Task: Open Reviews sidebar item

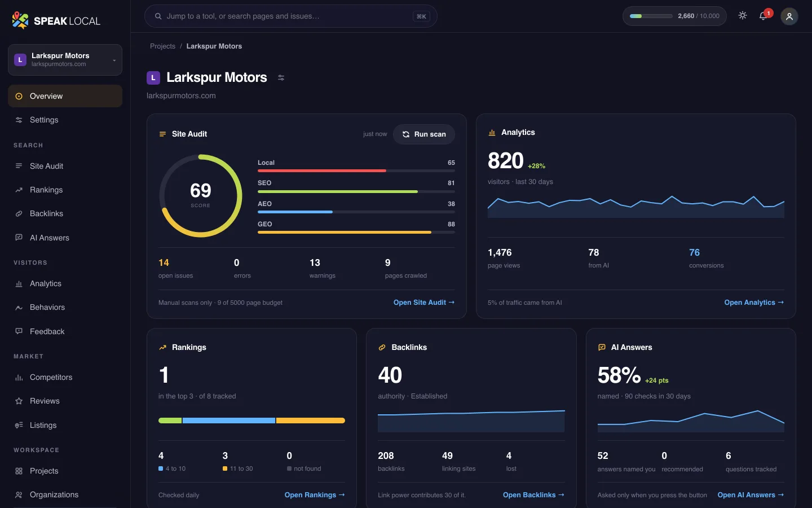Action: click(x=65, y=401)
